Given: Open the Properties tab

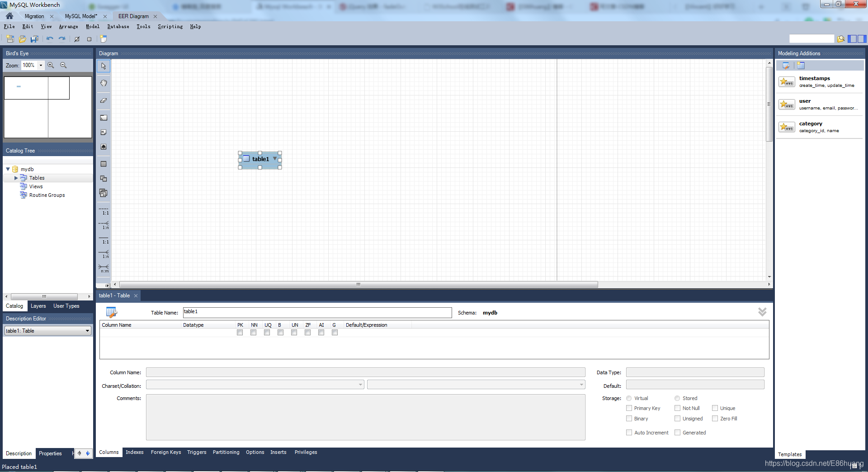Looking at the screenshot, I should click(50, 453).
